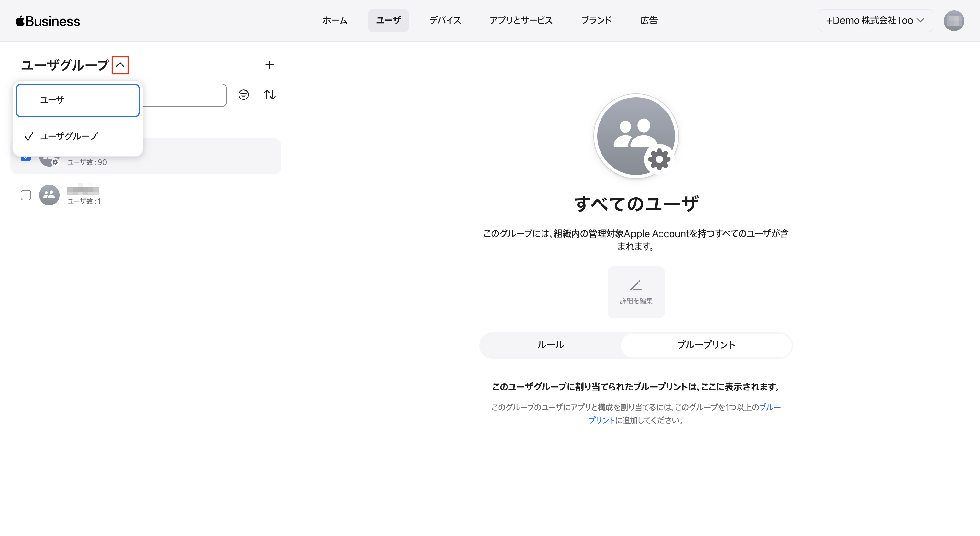Click the pencil 詳細を編集 button

pyautogui.click(x=636, y=292)
